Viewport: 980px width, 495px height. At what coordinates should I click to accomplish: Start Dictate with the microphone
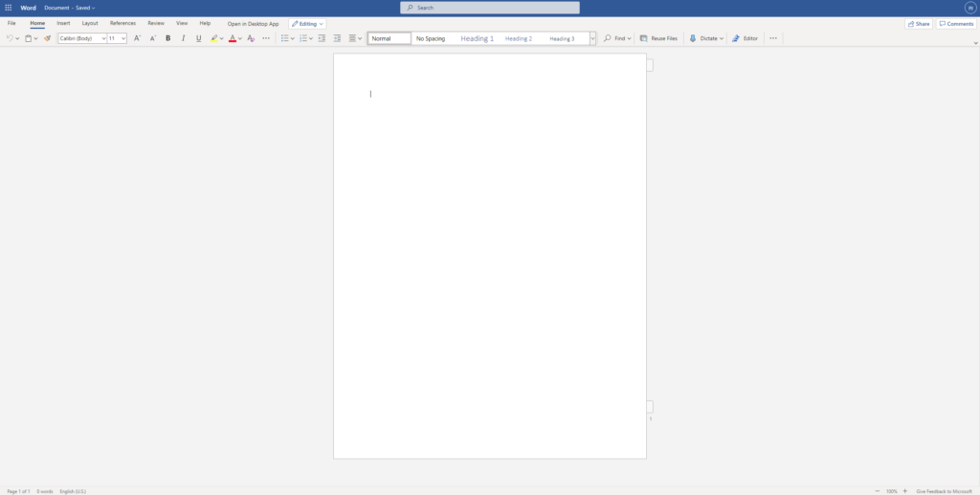click(693, 38)
